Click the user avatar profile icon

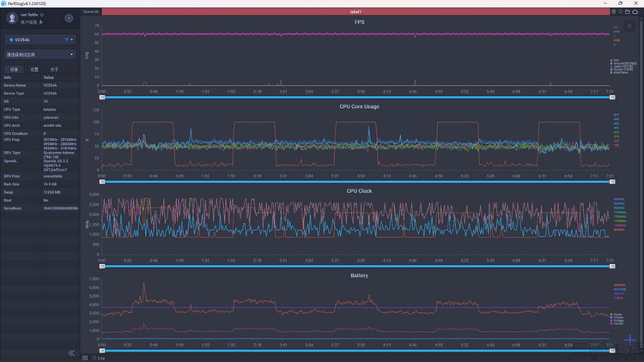12,18
